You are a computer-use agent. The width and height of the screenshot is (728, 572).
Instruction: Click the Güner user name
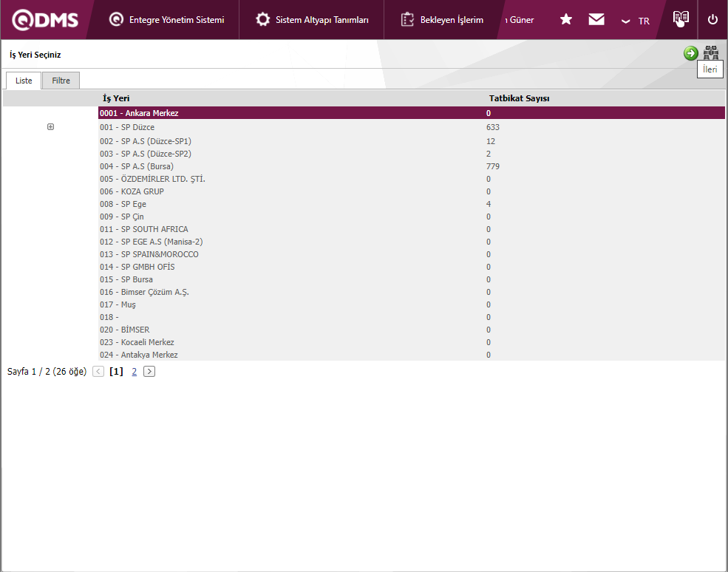[x=519, y=20]
